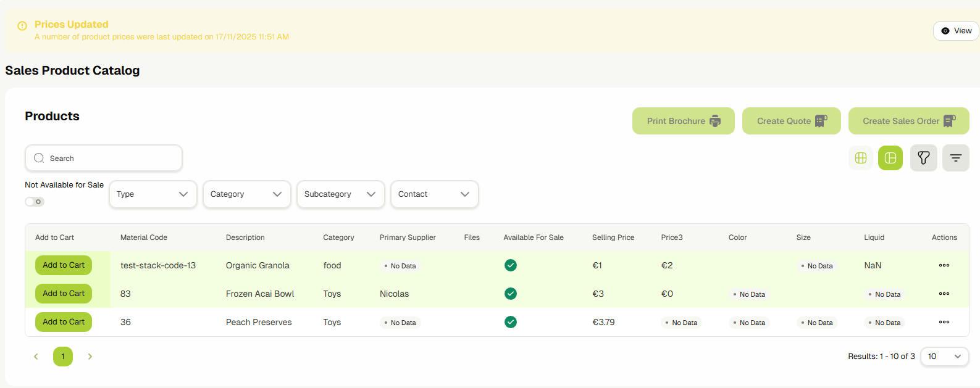Click the sort lines icon
This screenshot has height=388, width=980.
tap(956, 158)
